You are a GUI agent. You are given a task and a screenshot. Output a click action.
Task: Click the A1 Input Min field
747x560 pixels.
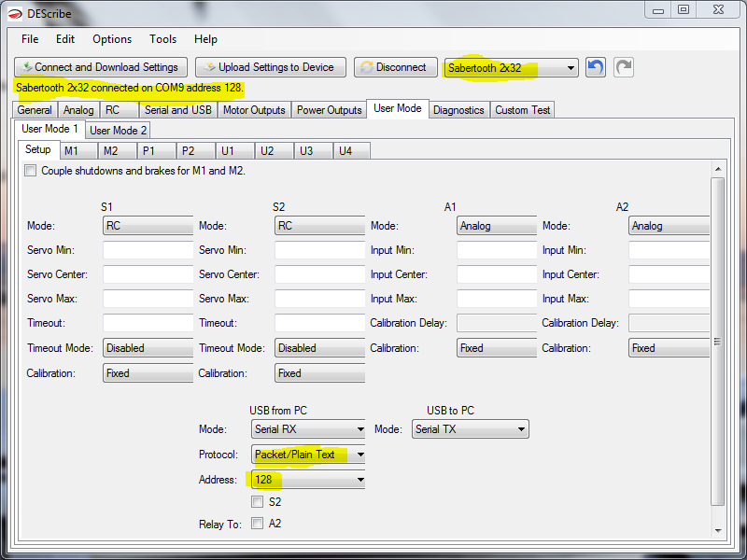[497, 250]
